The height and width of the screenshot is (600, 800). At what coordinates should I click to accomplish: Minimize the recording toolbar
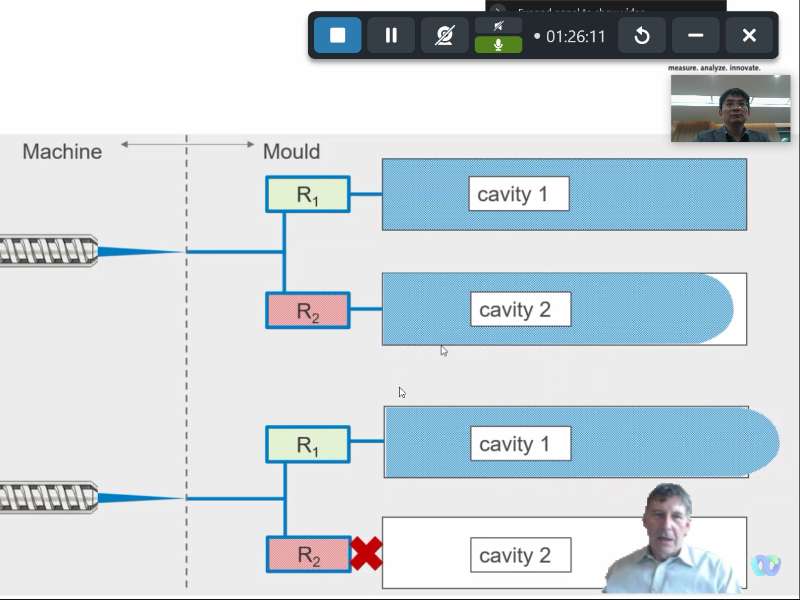click(695, 36)
